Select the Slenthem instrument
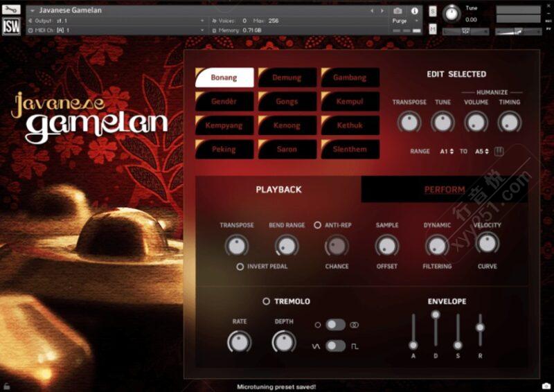Viewport: 554px width, 392px height. pos(350,149)
